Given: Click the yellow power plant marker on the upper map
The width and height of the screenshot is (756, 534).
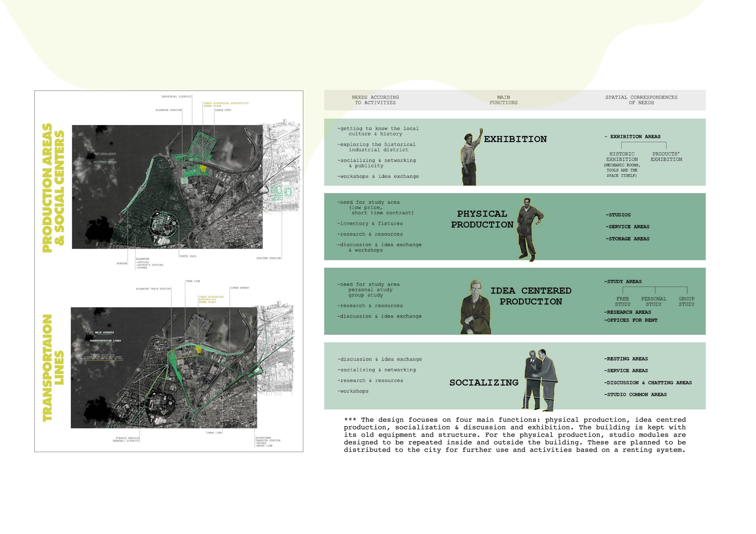Looking at the screenshot, I should point(203,169).
